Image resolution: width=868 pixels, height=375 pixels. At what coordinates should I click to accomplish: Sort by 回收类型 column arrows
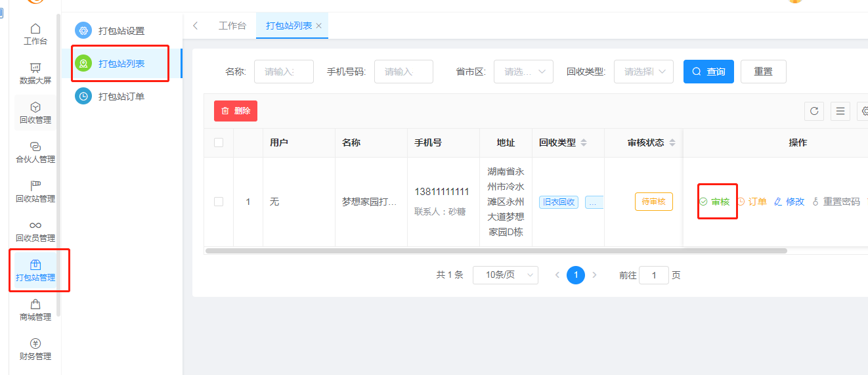pyautogui.click(x=584, y=143)
